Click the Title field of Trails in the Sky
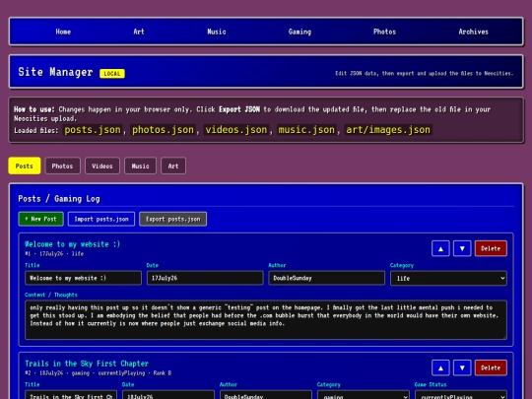Viewport: 532px width, 399px height. 71,395
